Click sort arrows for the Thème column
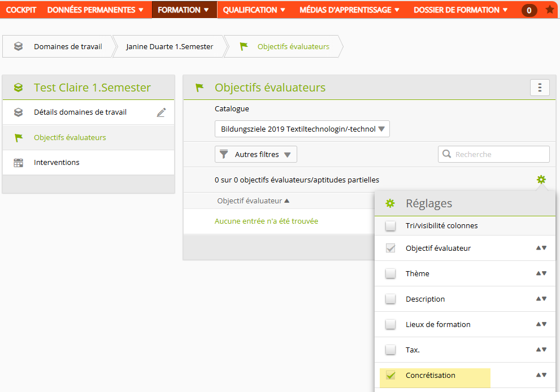 [x=541, y=273]
